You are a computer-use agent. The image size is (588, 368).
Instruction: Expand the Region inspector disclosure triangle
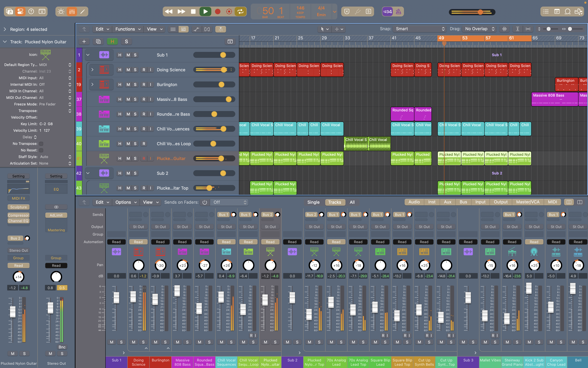pos(5,29)
